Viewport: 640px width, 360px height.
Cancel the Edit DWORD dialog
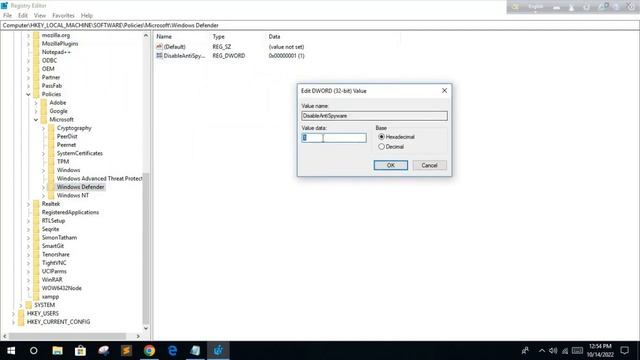[429, 165]
